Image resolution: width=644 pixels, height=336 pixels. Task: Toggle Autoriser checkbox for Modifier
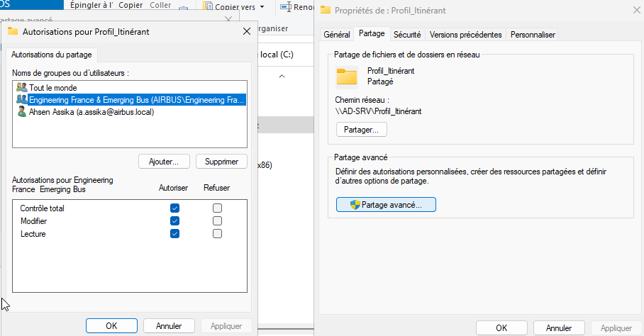(x=174, y=220)
